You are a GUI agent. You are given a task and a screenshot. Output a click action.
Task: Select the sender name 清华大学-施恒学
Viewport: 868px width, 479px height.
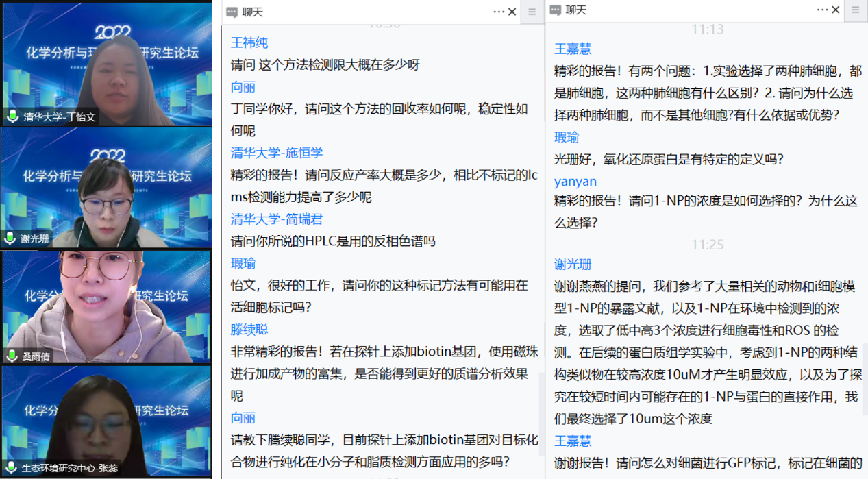[x=277, y=153]
